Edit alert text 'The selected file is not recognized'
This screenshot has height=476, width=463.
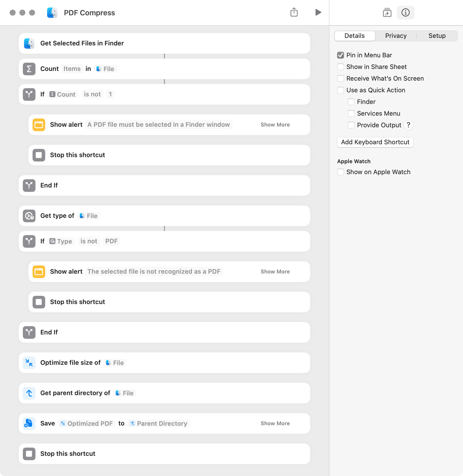pos(154,272)
